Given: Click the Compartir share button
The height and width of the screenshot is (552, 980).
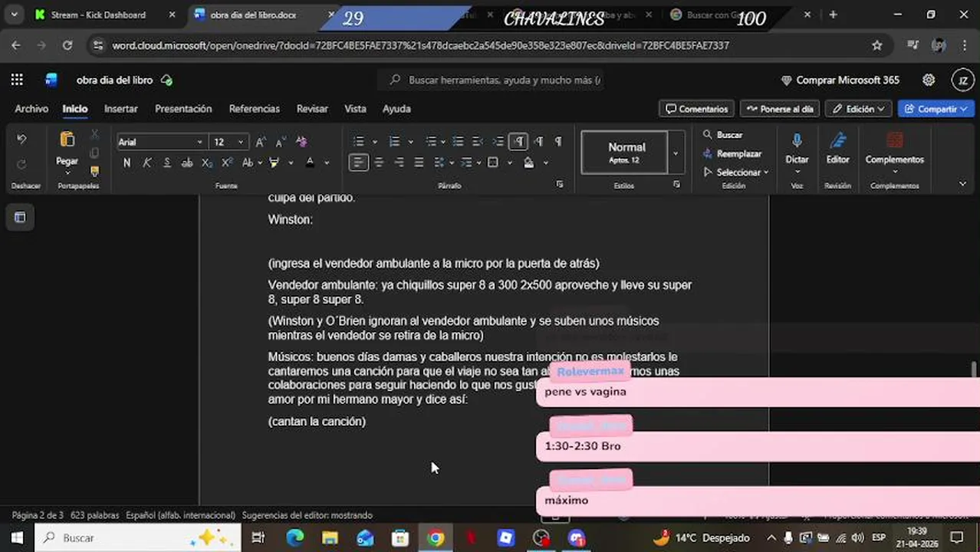Looking at the screenshot, I should (936, 109).
